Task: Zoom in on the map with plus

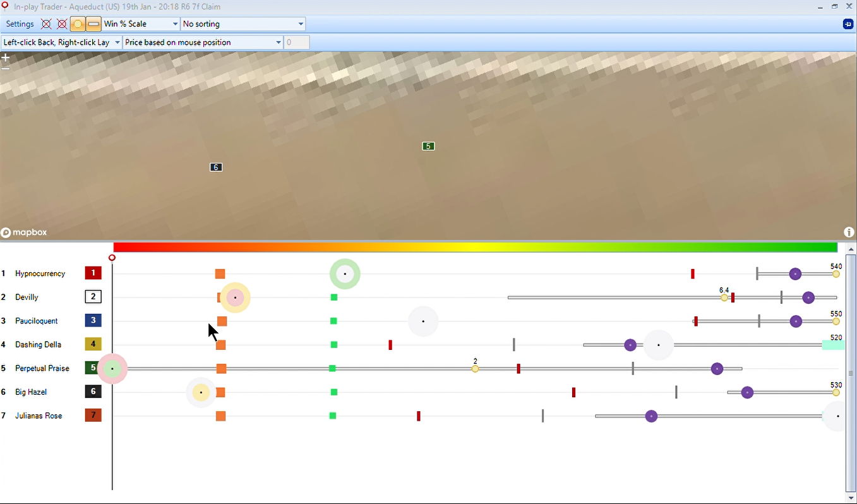Action: [5, 57]
